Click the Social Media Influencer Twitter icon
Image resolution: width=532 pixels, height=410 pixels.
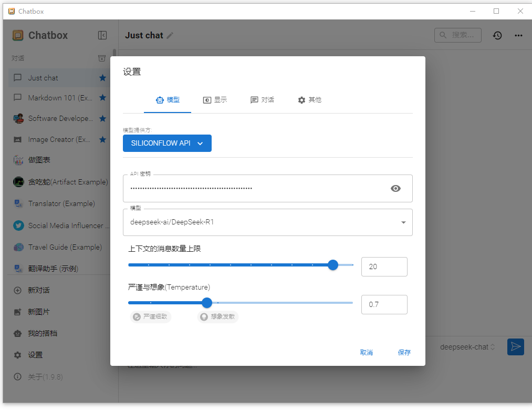pos(18,225)
